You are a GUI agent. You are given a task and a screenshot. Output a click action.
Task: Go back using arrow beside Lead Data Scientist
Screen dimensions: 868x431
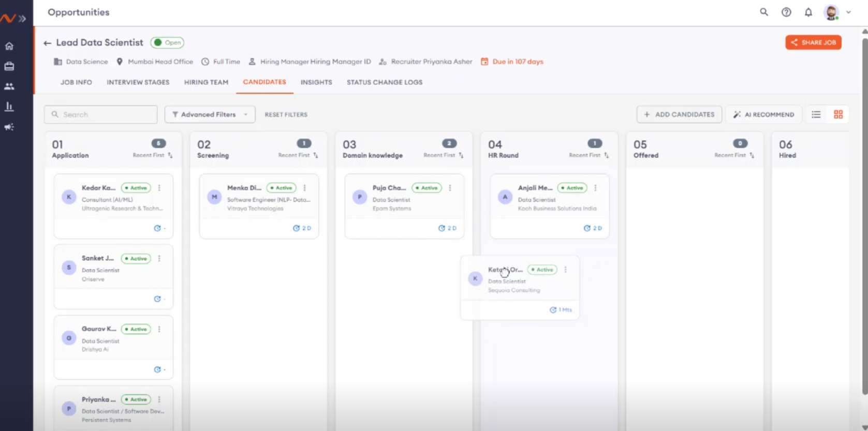[x=48, y=43]
